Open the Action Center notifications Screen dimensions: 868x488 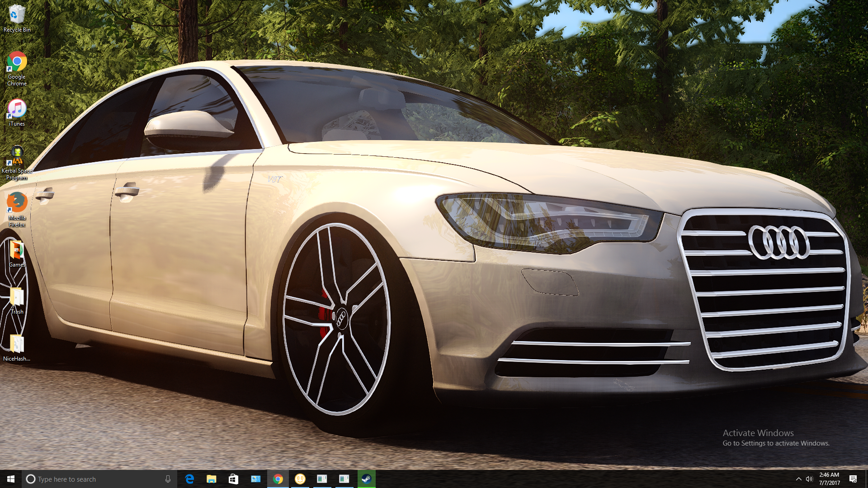click(853, 479)
